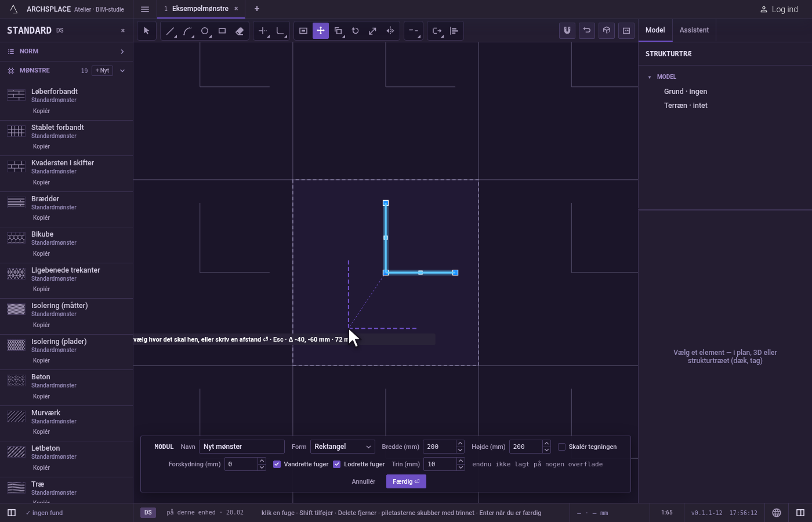The height and width of the screenshot is (522, 812).
Task: Select Terræn · intet in structure tree
Action: 686,106
